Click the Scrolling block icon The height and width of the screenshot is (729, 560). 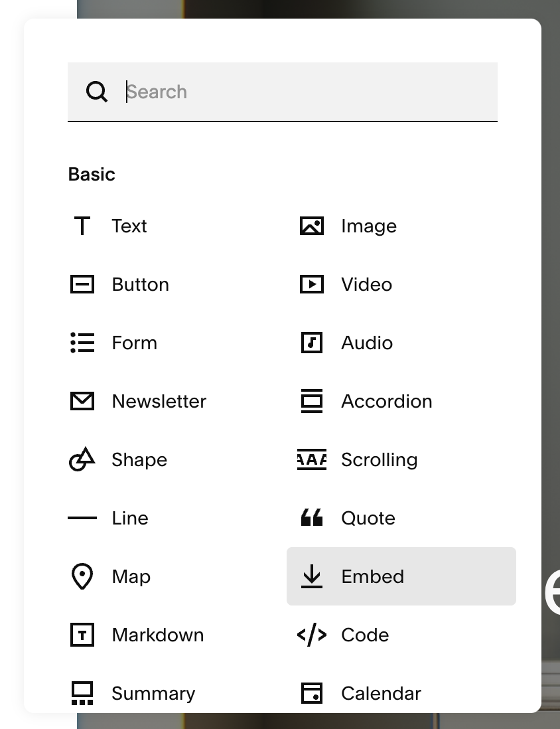click(x=312, y=460)
